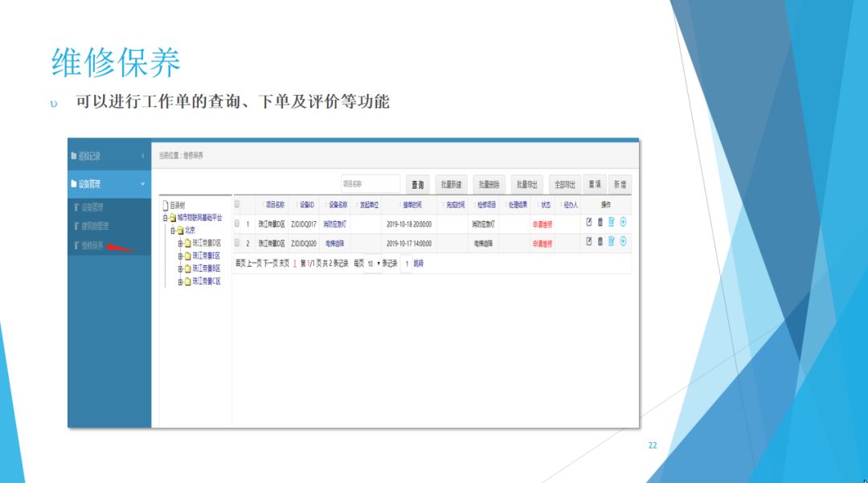The width and height of the screenshot is (868, 483).
Task: Expand 珠江帝景C区 tree node
Action: pyautogui.click(x=181, y=281)
